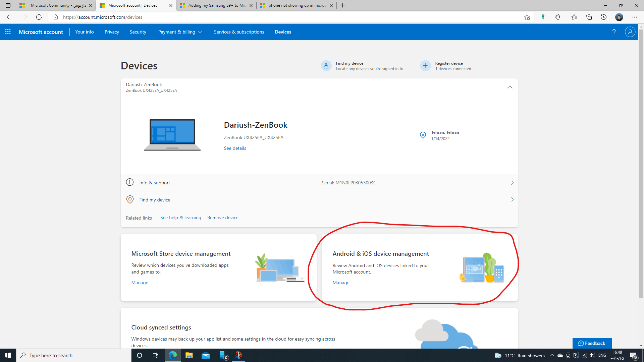644x362 pixels.
Task: Open the Security section
Action: click(x=138, y=32)
